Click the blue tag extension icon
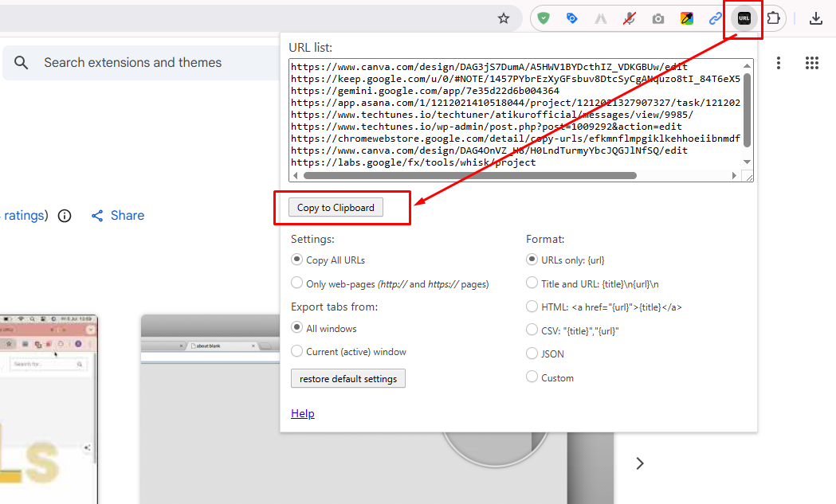836x504 pixels. [572, 18]
